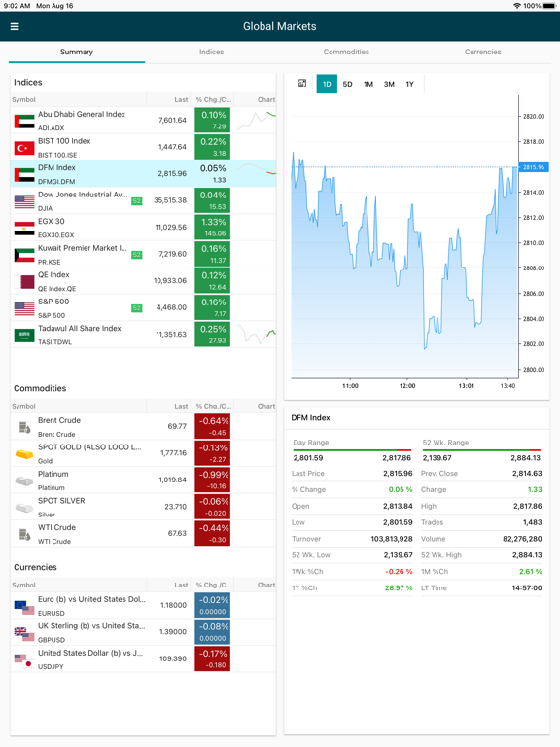560x747 pixels.
Task: Select the 5D chart period
Action: (x=348, y=84)
